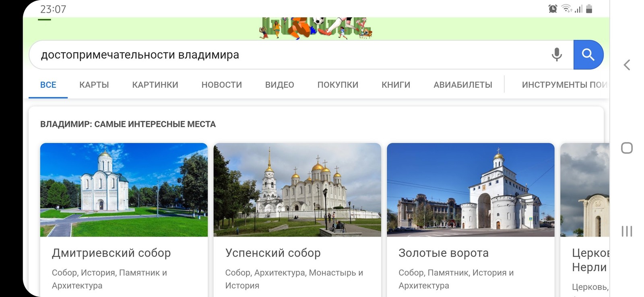Tap the Wi-Fi status icon
The width and height of the screenshot is (644, 297).
pyautogui.click(x=567, y=8)
